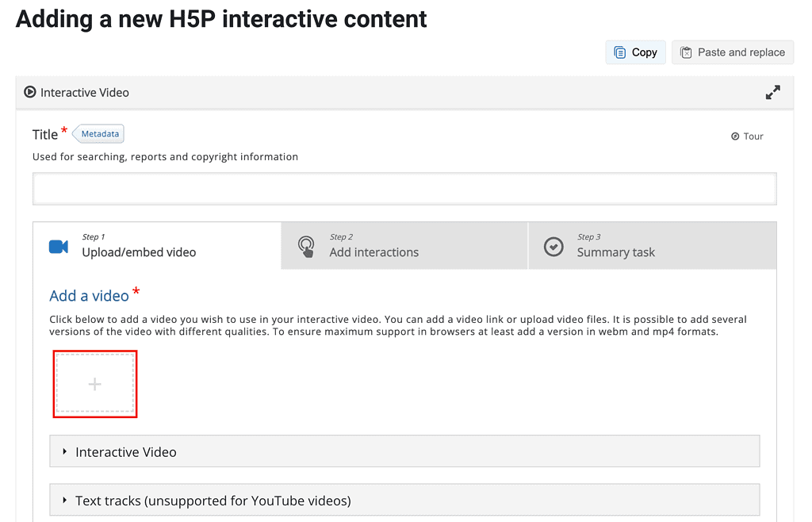
Task: Click the blue video camera icon
Action: 59,247
